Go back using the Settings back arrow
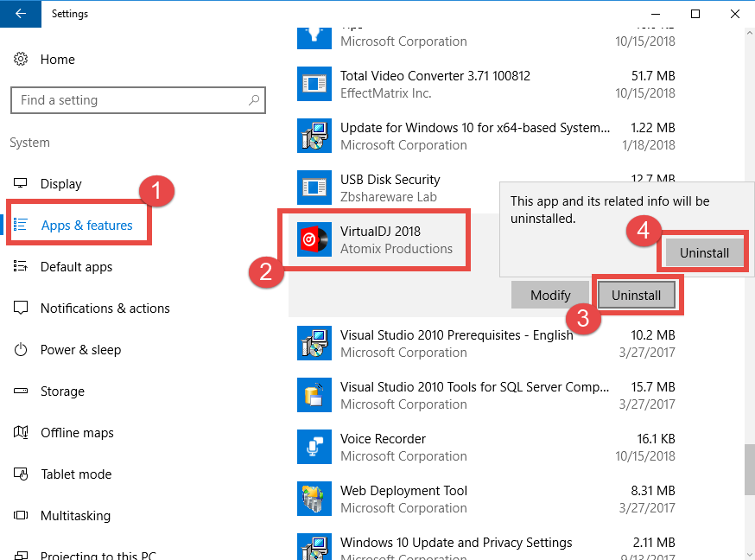 (x=20, y=14)
